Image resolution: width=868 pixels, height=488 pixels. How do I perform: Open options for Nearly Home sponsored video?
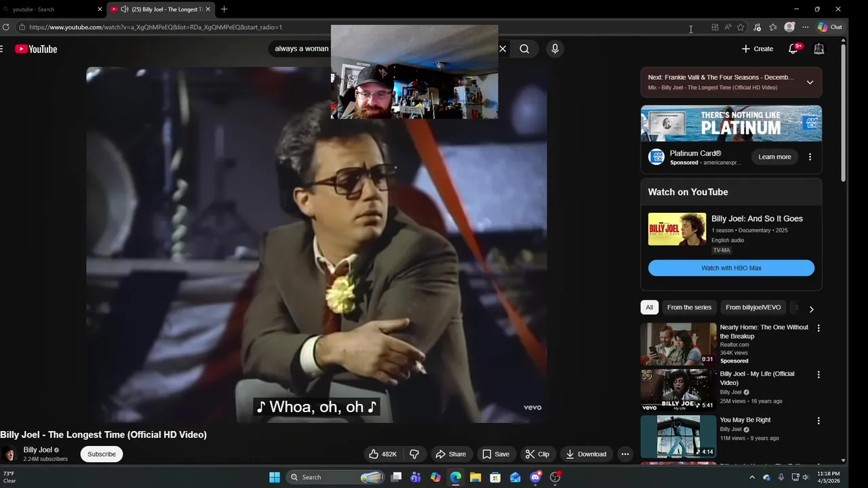click(x=818, y=328)
